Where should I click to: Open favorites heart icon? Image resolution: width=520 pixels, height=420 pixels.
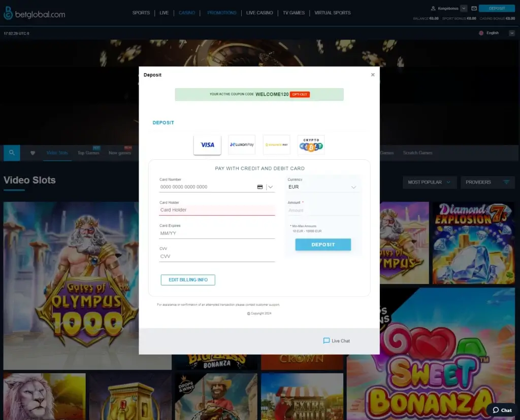coord(32,153)
